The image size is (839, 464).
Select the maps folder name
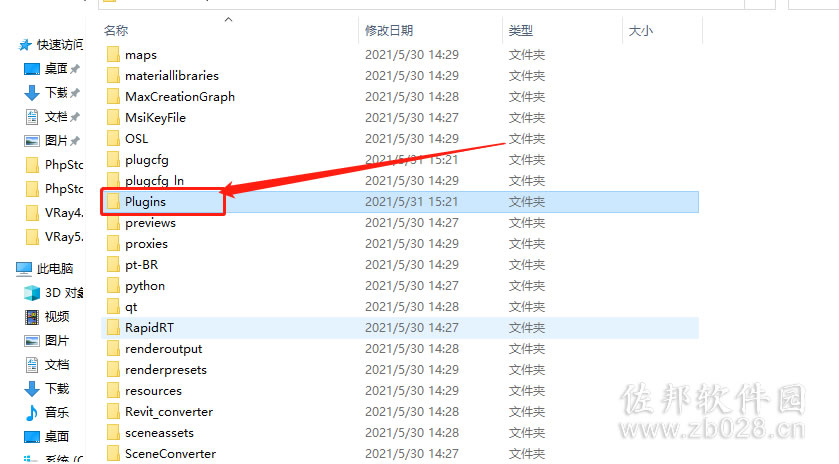[x=141, y=55]
